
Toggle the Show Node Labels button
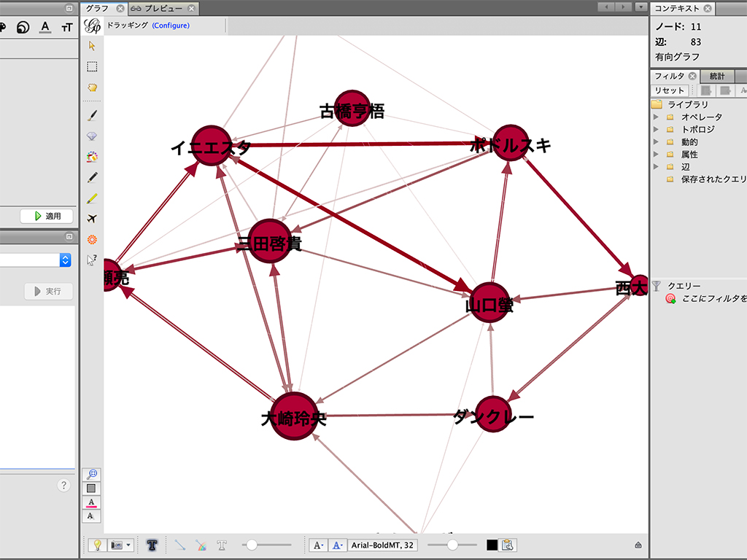[x=152, y=545]
